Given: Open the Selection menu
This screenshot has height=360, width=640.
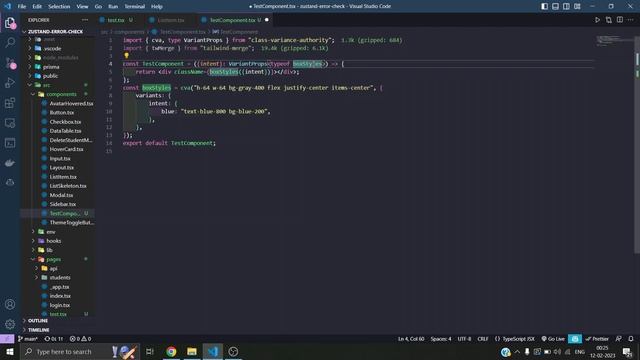Looking at the screenshot, I should pos(59,6).
